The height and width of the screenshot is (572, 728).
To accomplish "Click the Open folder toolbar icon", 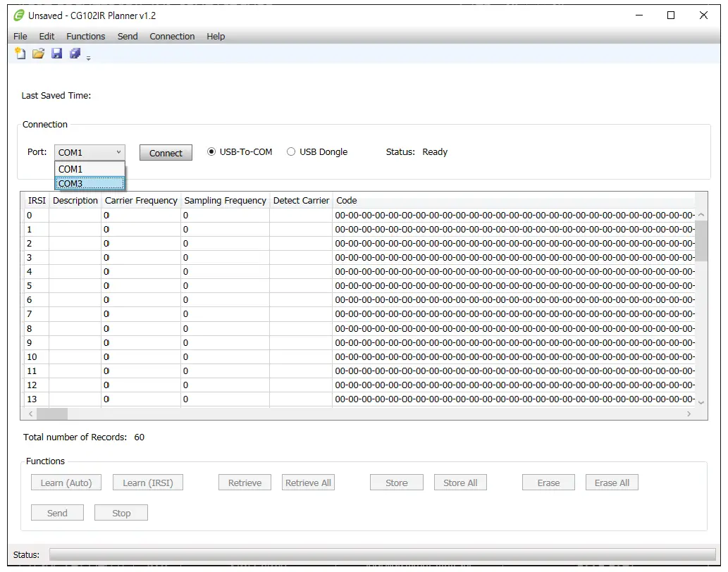I will click(39, 54).
